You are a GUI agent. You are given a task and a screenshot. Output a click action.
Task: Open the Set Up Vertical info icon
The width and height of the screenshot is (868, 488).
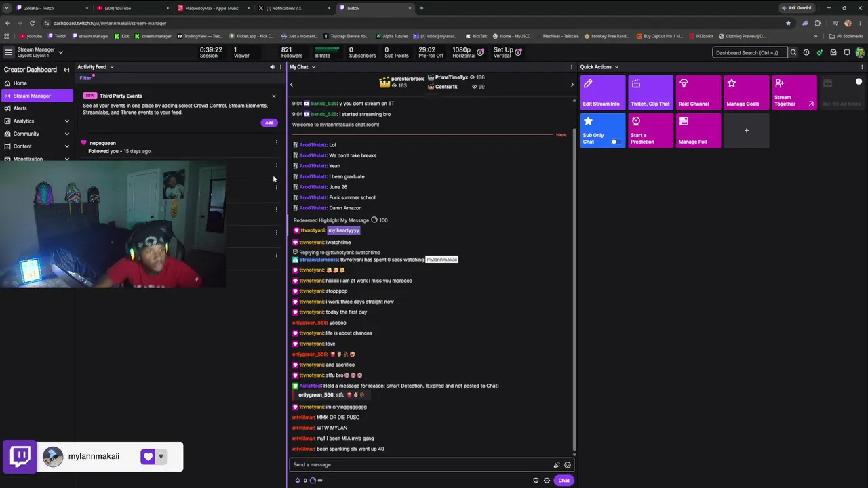click(519, 52)
